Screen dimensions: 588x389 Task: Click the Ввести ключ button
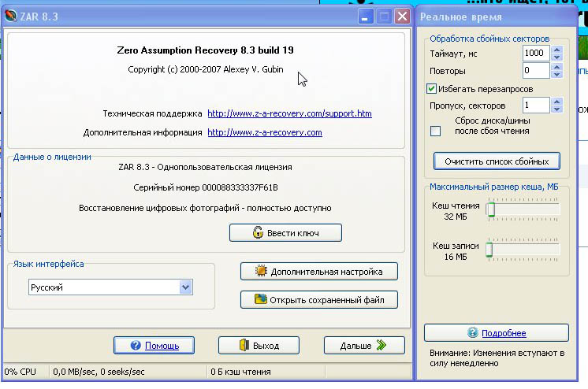285,233
